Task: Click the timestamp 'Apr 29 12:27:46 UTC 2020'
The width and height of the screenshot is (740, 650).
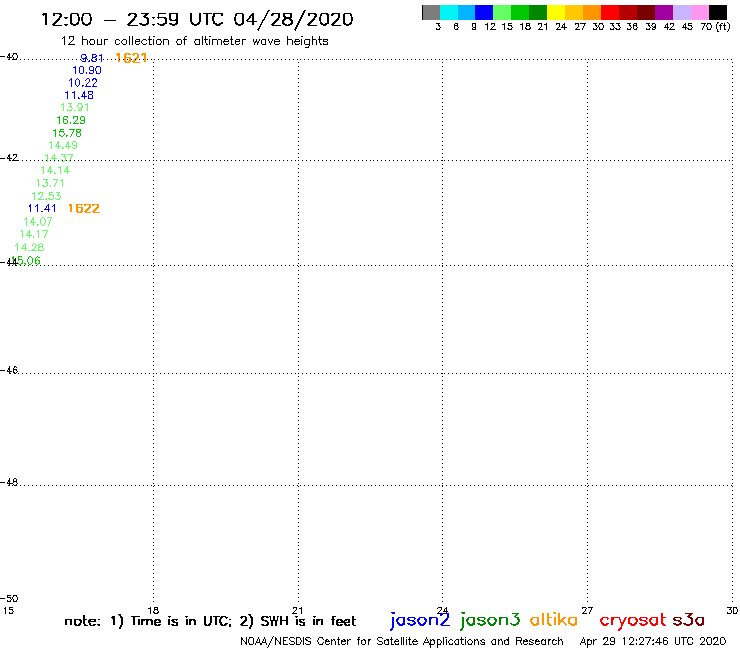Action: pos(653,642)
